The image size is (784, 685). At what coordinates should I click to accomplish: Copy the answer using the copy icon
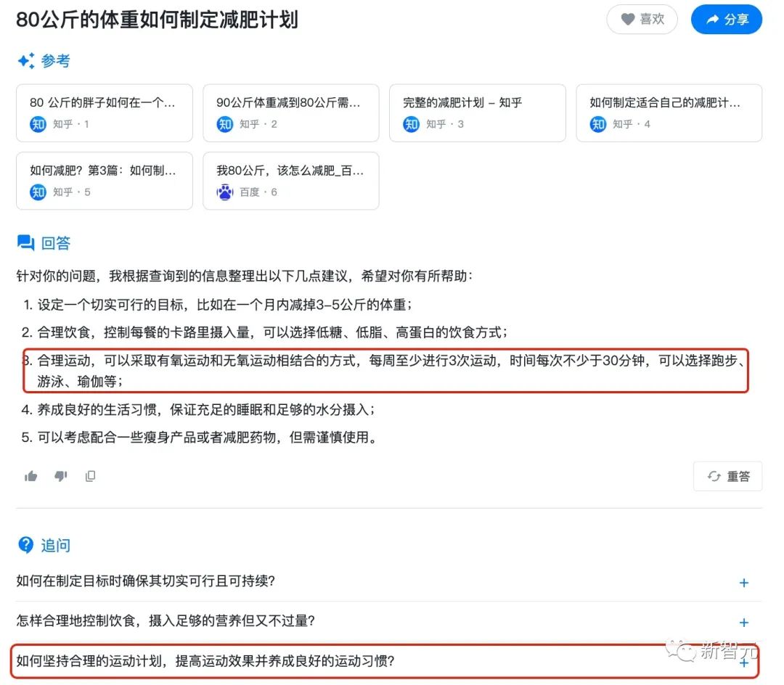(x=91, y=476)
